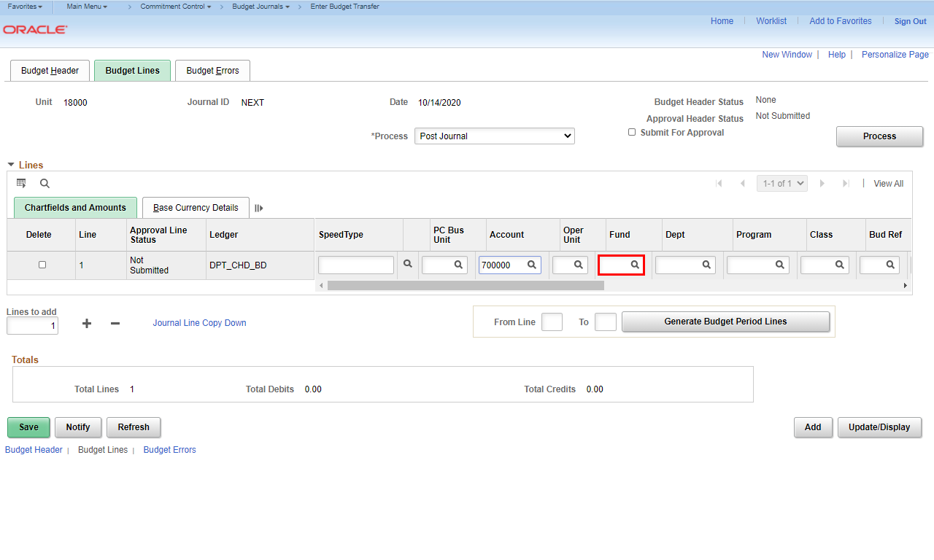Open the Dept lookup search icon
The width and height of the screenshot is (934, 560).
[706, 265]
